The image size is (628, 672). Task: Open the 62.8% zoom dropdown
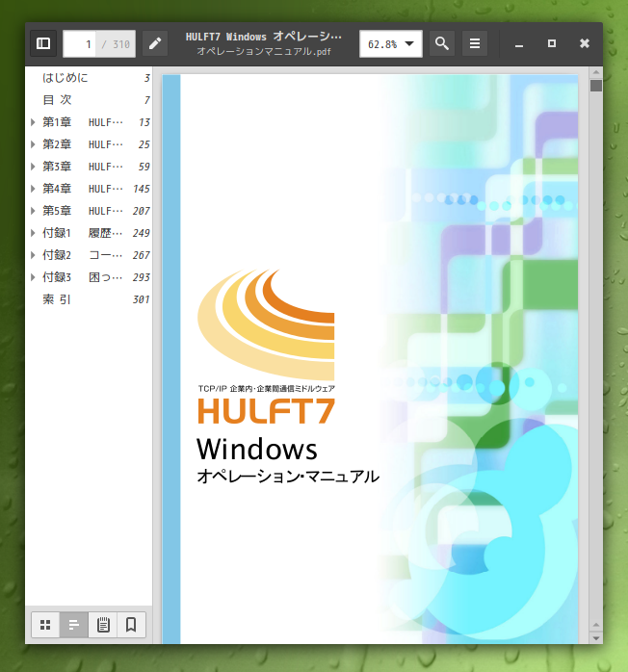pyautogui.click(x=390, y=43)
